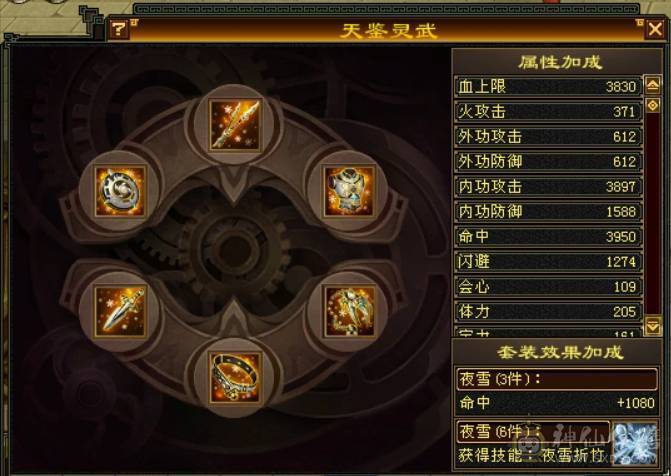The image size is (671, 476).
Task: Select the 夜雪 (6件) set bonus row
Action: tap(533, 431)
